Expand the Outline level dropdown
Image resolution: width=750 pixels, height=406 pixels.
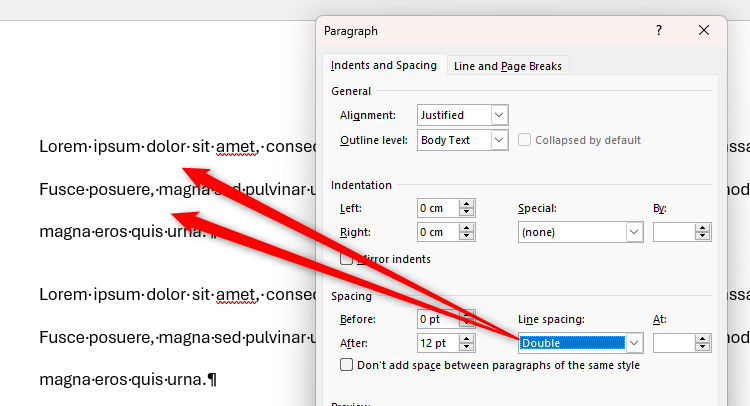pos(500,140)
